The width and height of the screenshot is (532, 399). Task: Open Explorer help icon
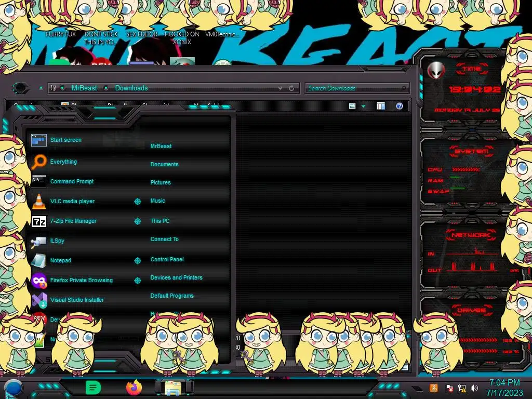pos(400,106)
